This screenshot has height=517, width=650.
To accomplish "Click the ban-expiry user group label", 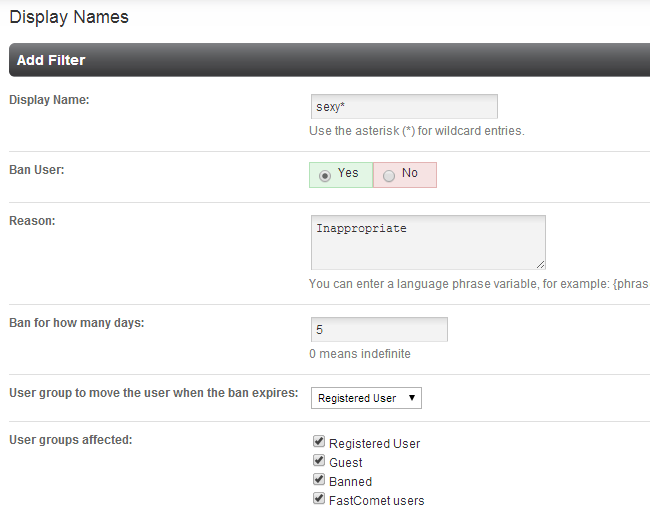I will 154,393.
